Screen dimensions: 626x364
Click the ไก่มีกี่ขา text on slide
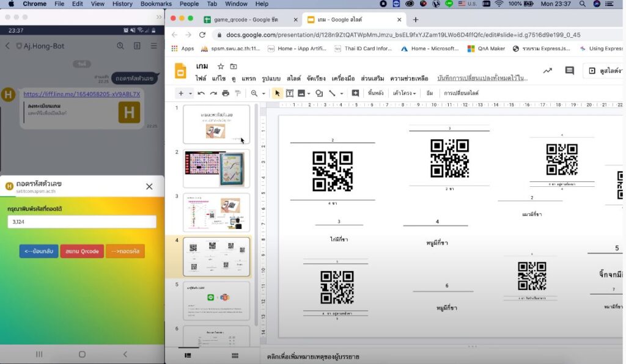[x=339, y=239]
